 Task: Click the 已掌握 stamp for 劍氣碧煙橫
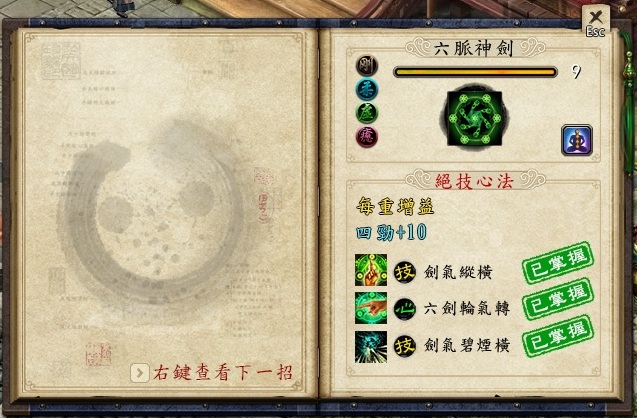(558, 336)
